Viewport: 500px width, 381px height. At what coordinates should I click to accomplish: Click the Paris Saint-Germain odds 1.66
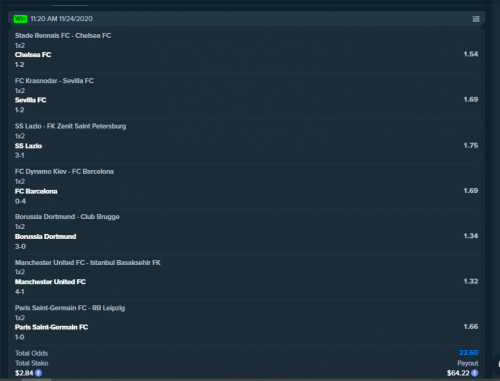471,327
